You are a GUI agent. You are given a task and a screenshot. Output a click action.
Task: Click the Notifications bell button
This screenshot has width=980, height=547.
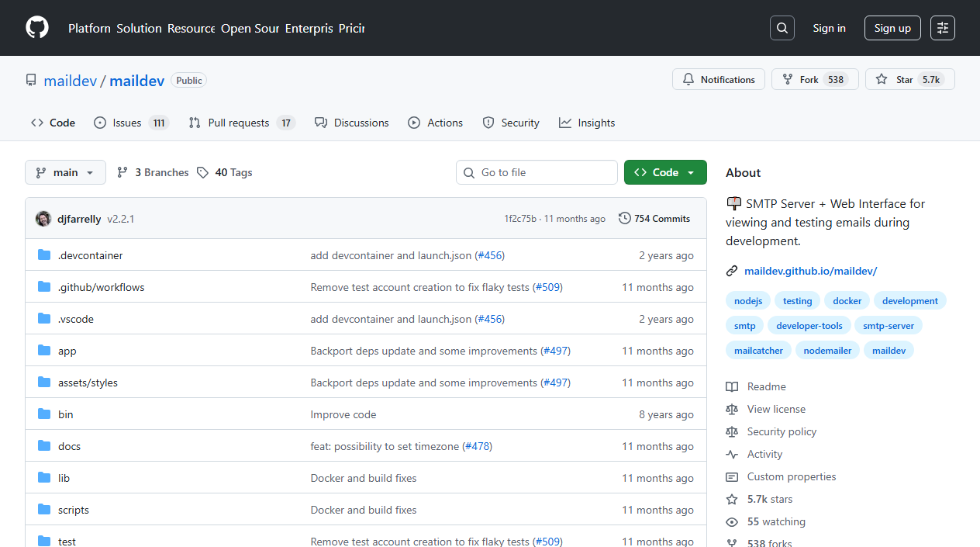pyautogui.click(x=719, y=79)
